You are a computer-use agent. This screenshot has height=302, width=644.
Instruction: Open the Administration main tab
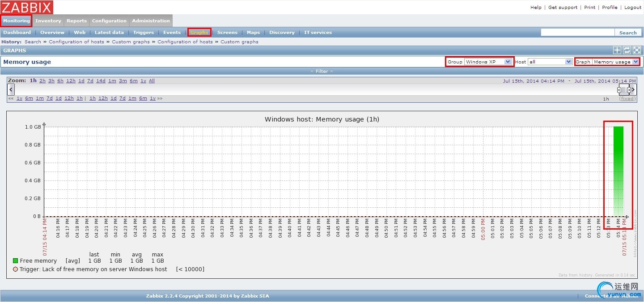tap(151, 21)
